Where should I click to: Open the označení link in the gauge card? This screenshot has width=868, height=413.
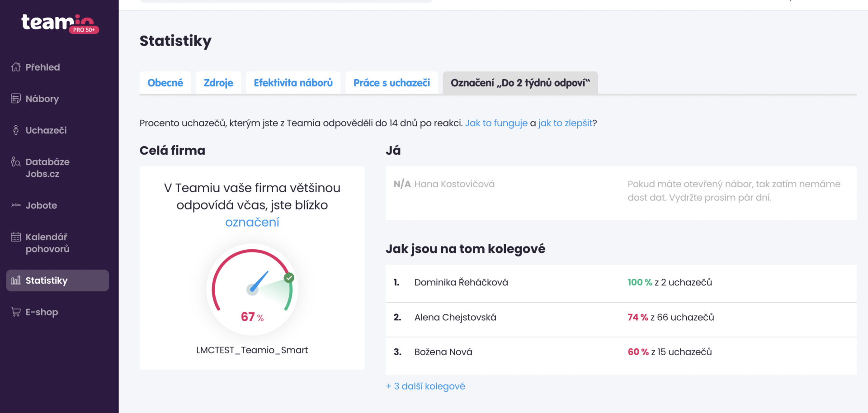tap(252, 222)
